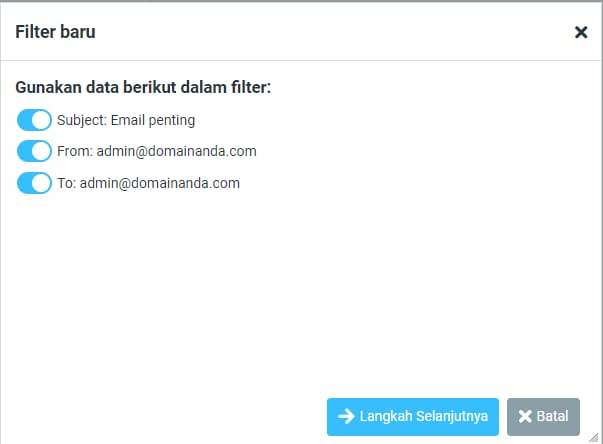Click the arrow icon in Langkah Selanjutnya
This screenshot has width=603, height=444.
346,417
